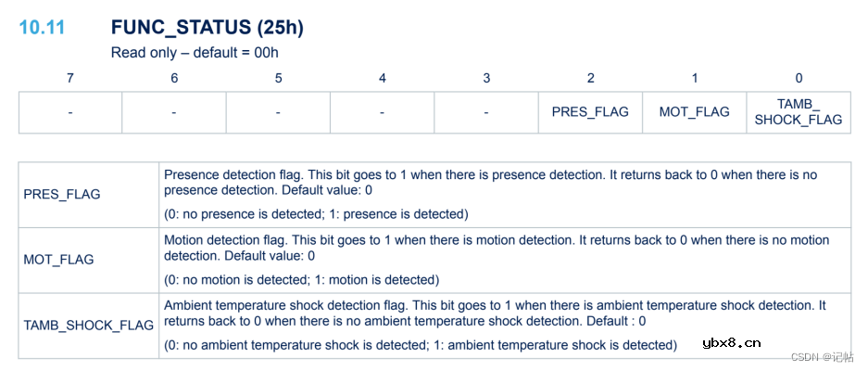Click the PRES_FLAG cell in bit 2 column

tap(590, 112)
